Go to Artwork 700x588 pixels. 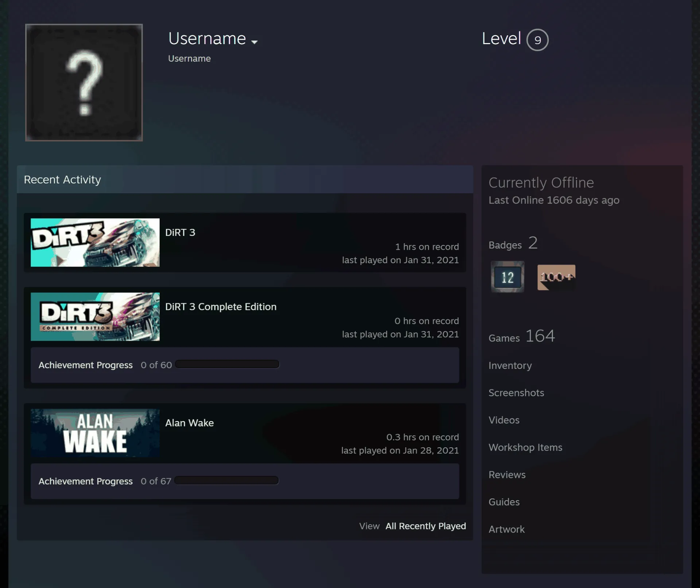pos(506,529)
